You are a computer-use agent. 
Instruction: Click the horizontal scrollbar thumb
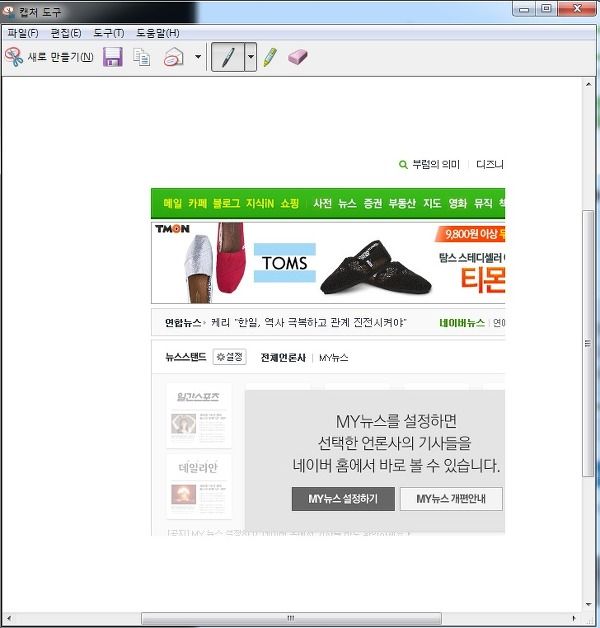(x=291, y=618)
